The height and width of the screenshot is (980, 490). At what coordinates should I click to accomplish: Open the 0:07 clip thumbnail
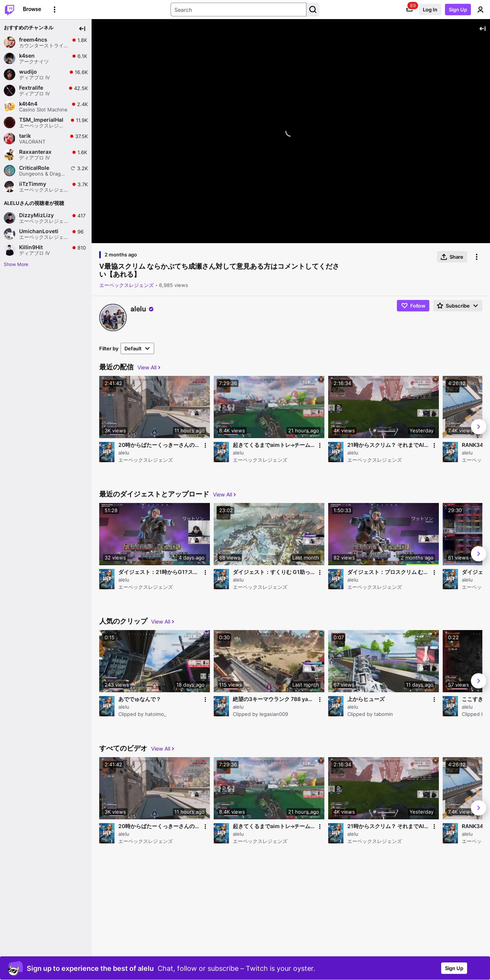point(384,661)
